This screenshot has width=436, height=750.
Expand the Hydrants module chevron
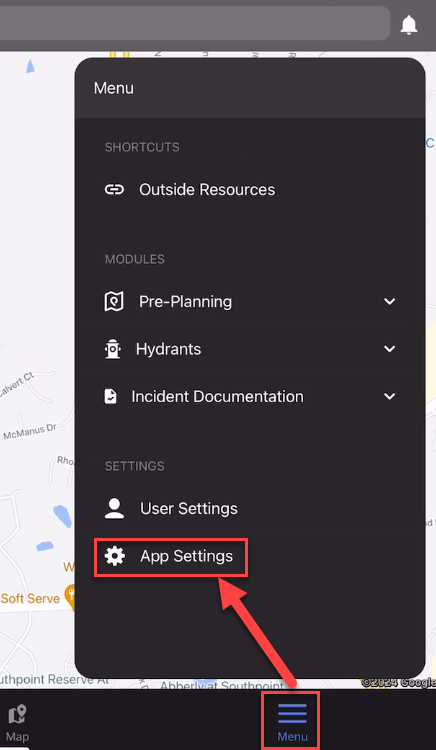390,349
